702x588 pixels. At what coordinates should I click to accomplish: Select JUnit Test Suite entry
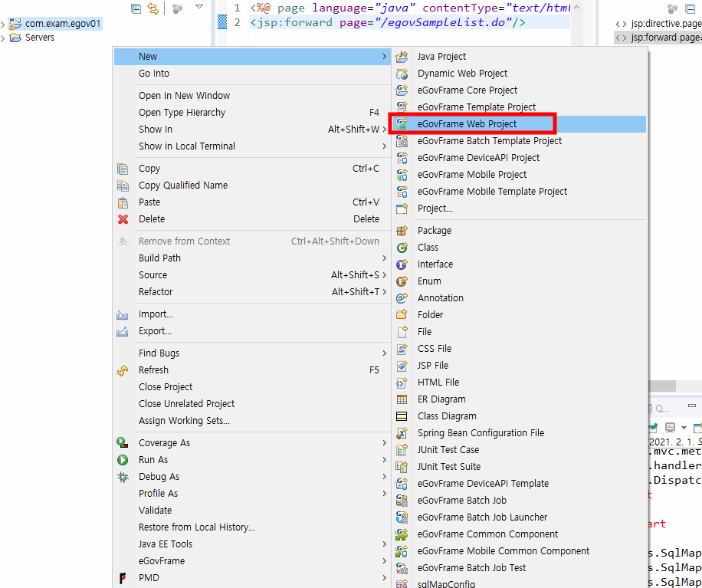(x=520, y=467)
